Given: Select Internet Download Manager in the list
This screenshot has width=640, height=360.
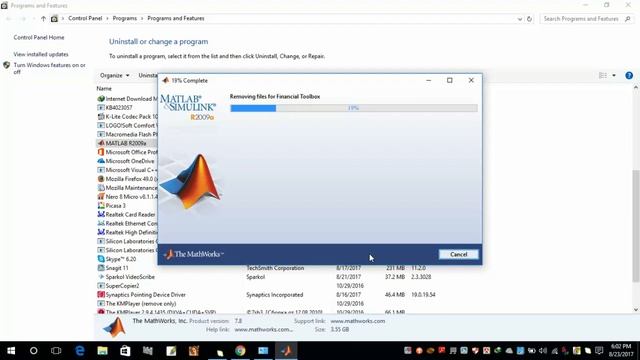Looking at the screenshot, I should (x=127, y=99).
